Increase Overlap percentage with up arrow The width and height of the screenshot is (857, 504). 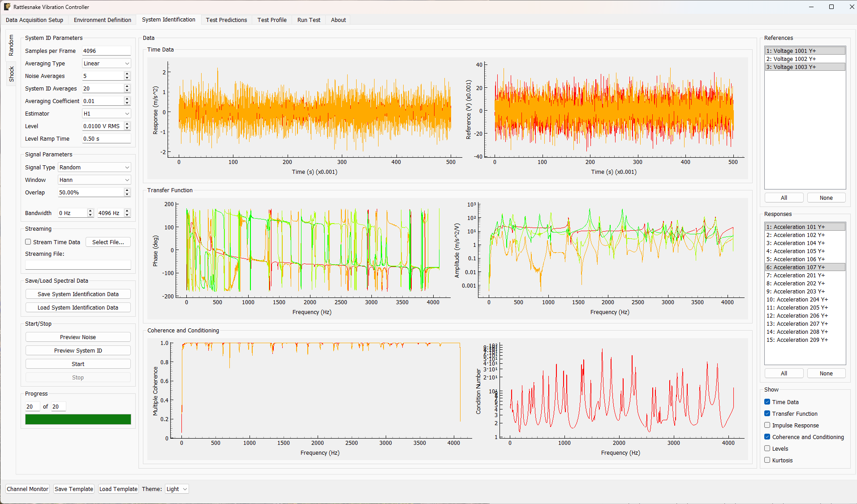click(x=127, y=190)
